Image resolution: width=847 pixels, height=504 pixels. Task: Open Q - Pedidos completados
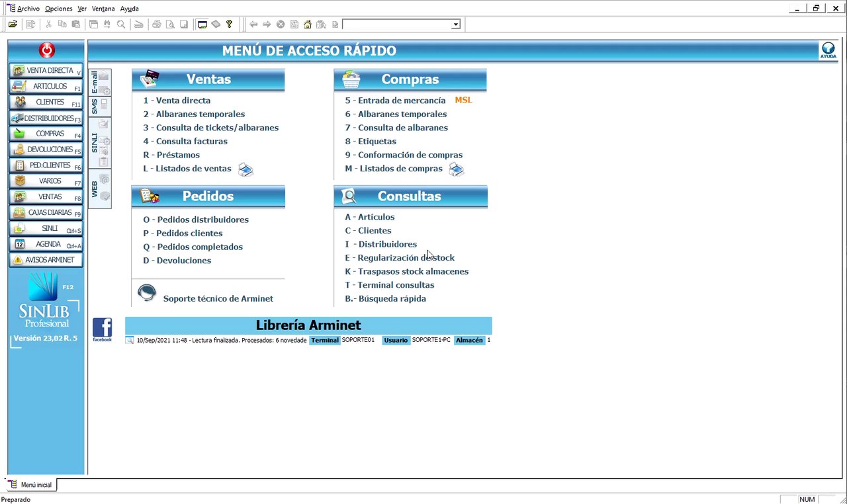(x=193, y=247)
